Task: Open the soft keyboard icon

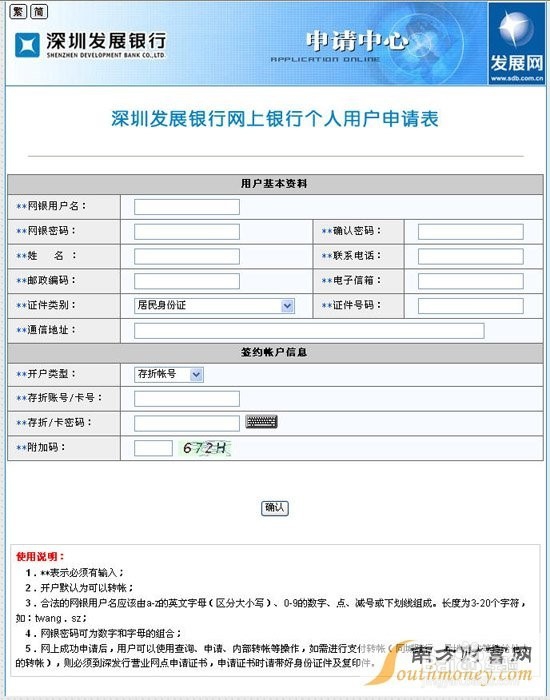Action: click(x=262, y=422)
